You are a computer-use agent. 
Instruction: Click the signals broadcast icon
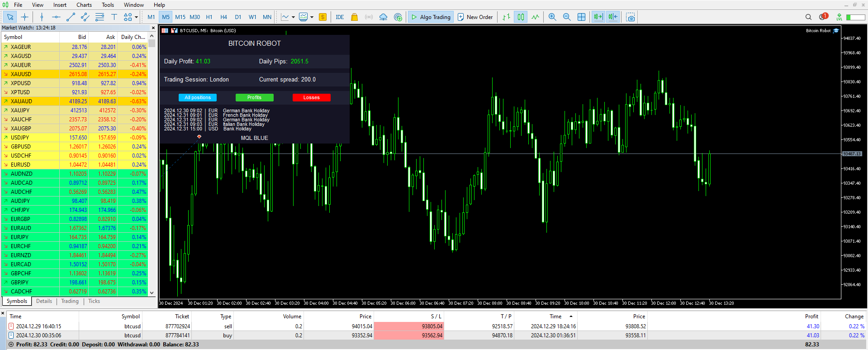369,17
